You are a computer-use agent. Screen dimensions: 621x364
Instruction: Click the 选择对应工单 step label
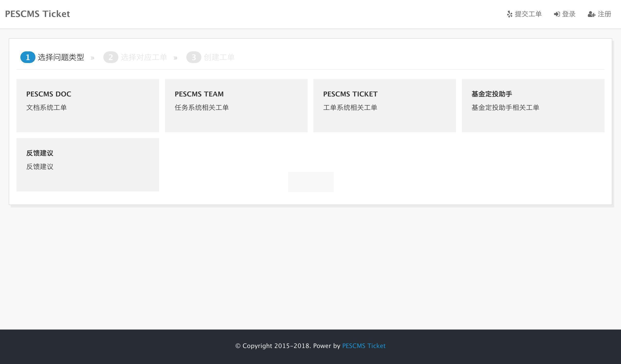[144, 57]
